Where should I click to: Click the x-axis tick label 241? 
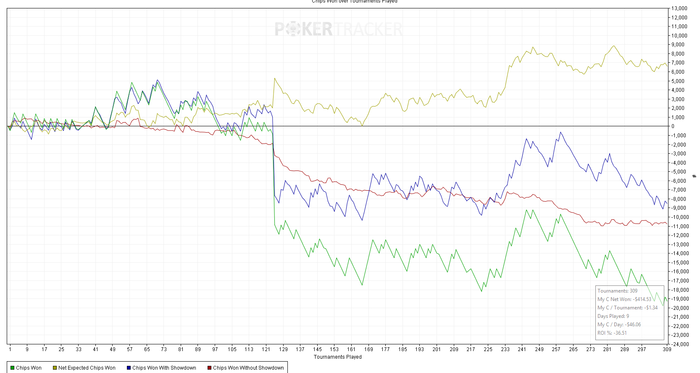coord(522,350)
